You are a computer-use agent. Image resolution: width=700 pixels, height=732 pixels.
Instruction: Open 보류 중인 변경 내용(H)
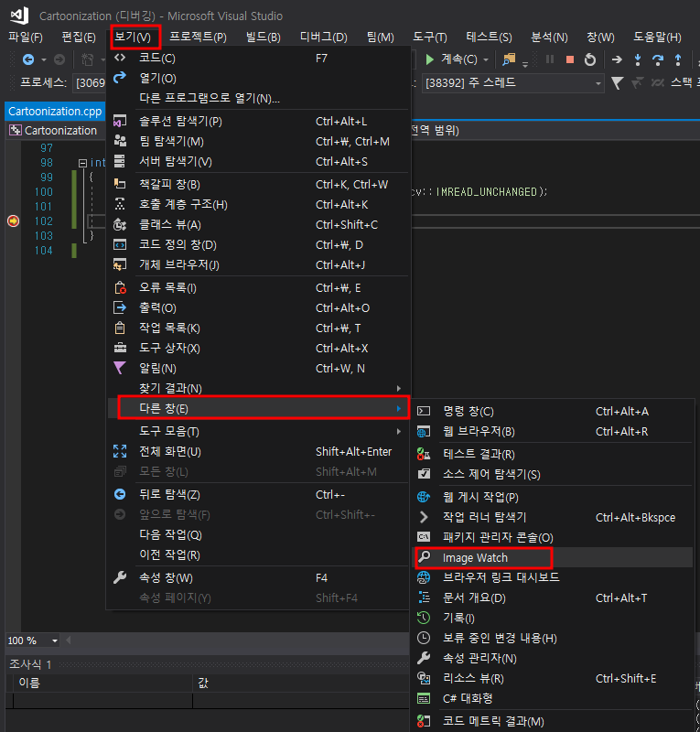point(553,638)
